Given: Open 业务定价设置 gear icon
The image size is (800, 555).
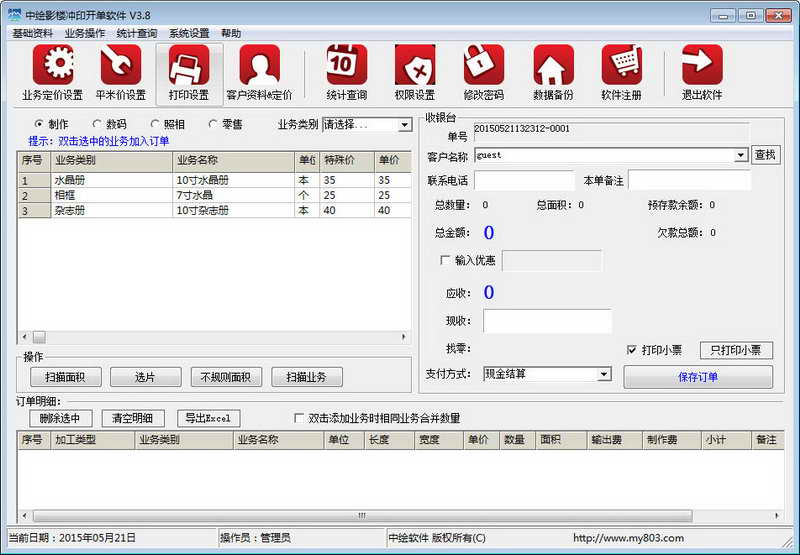Looking at the screenshot, I should click(x=53, y=66).
